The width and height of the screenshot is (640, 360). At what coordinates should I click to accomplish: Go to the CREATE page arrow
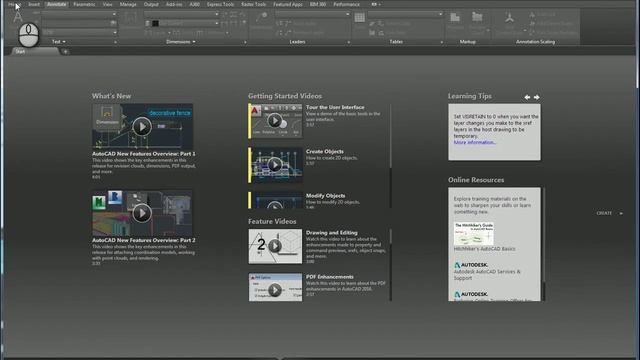(x=621, y=213)
